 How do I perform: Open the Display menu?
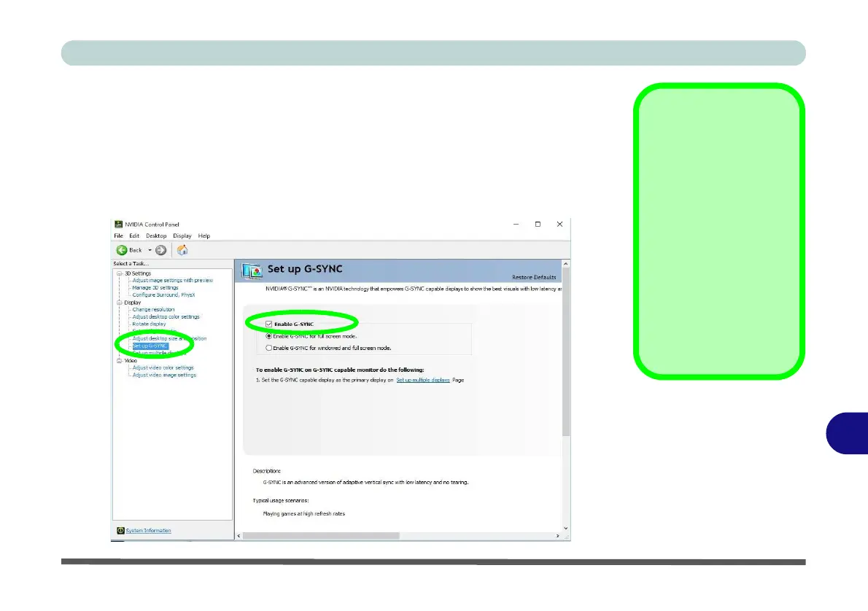[182, 236]
